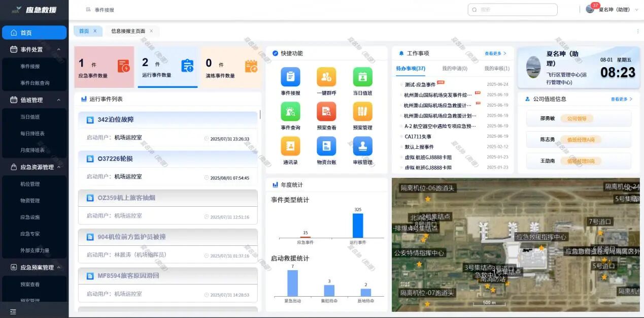This screenshot has width=644, height=318.
Task: Switch to the 信息接报主页面 tab
Action: click(128, 31)
